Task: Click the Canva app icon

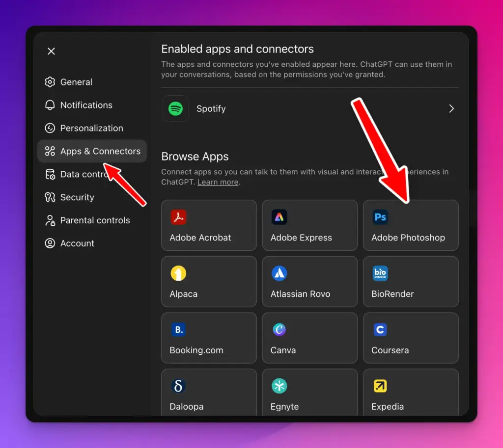Action: click(x=279, y=330)
